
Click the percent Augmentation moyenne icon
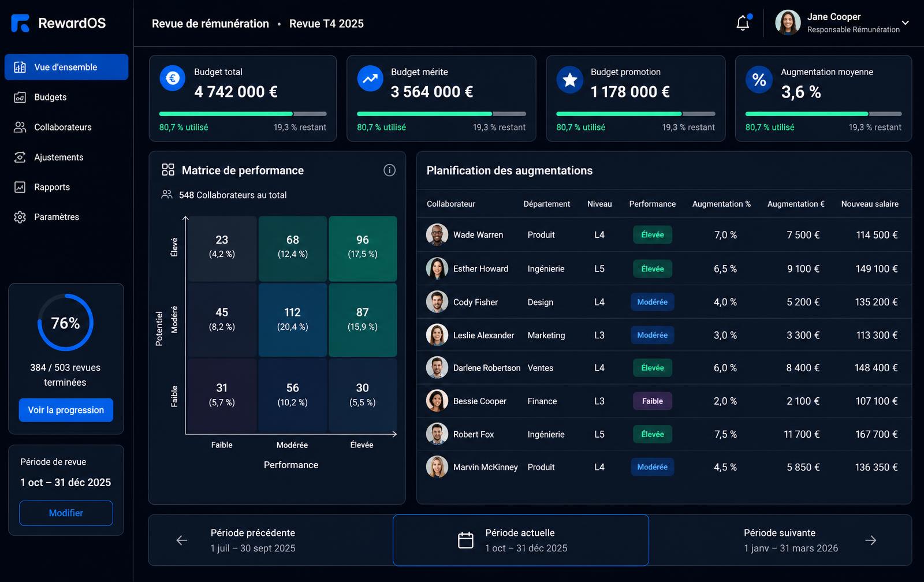point(759,80)
